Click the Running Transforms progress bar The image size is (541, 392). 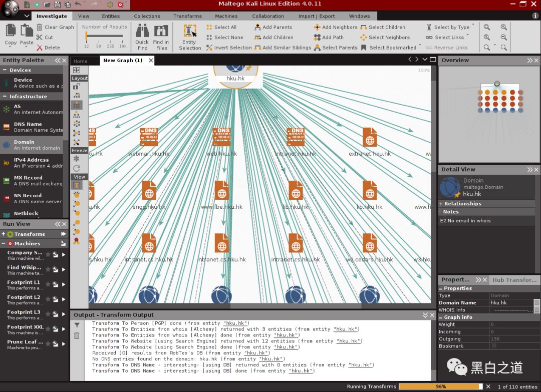click(441, 386)
